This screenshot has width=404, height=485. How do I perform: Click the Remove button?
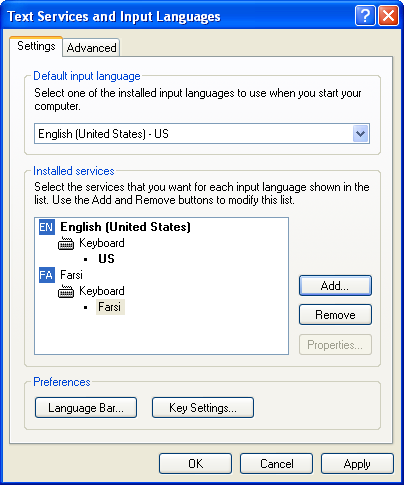tap(335, 315)
